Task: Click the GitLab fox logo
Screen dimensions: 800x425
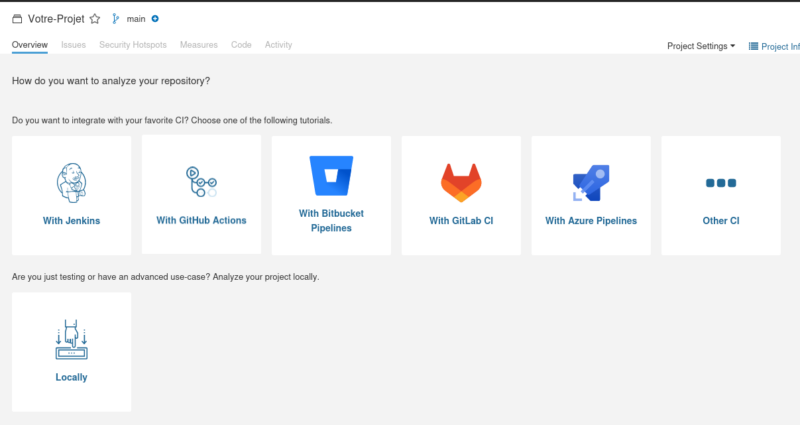Action: pos(461,182)
